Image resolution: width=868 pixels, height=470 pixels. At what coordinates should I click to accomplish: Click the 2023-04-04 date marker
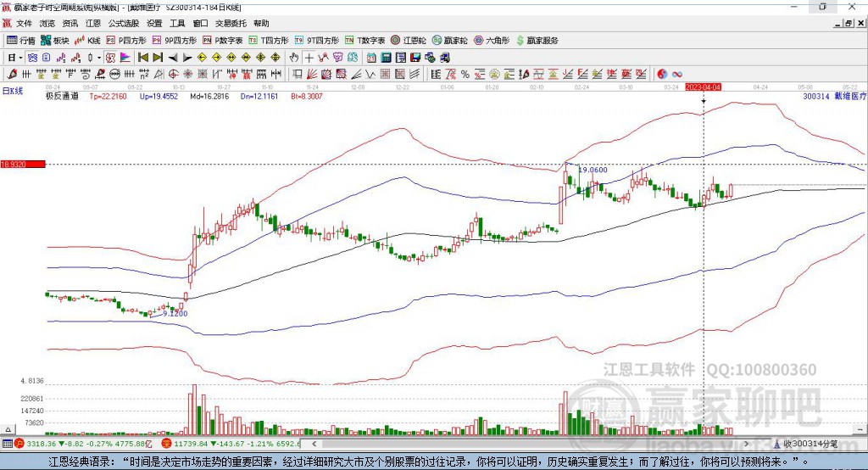[703, 87]
